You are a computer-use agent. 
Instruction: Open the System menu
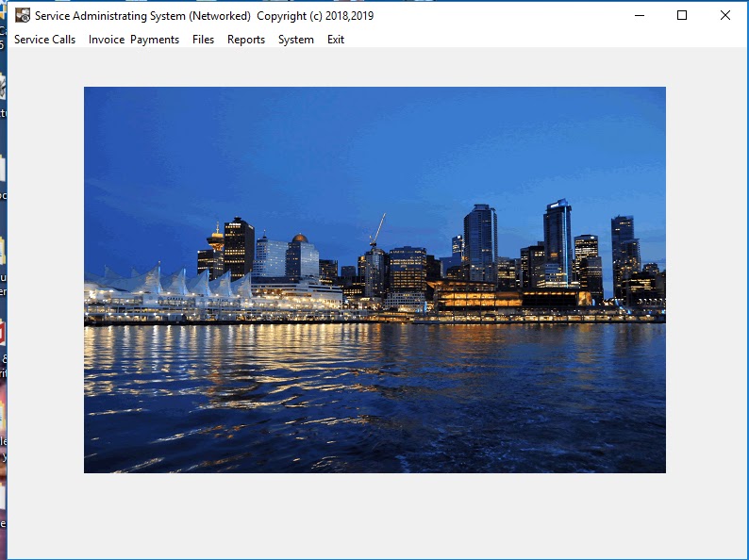(295, 40)
